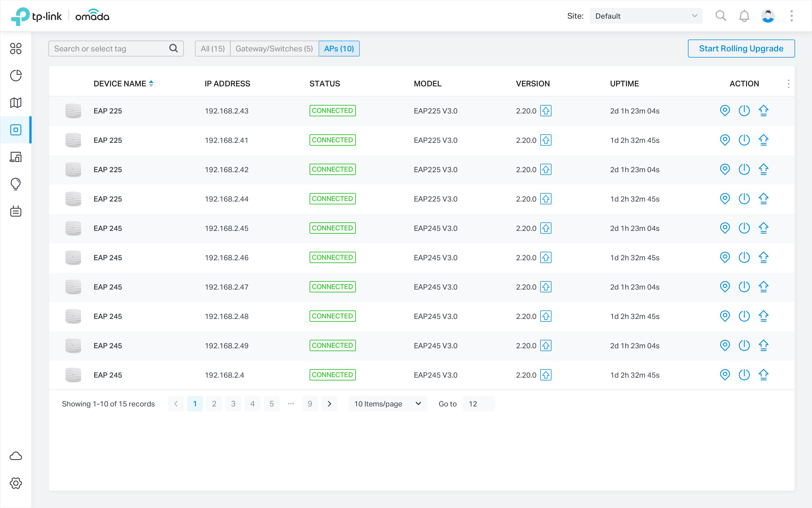This screenshot has width=812, height=508.
Task: Click the device thumbnail for 192.168.2.49
Action: click(x=73, y=345)
